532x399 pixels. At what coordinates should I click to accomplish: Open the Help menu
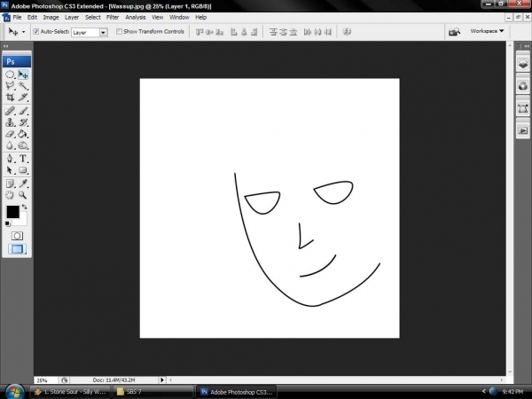(x=201, y=18)
